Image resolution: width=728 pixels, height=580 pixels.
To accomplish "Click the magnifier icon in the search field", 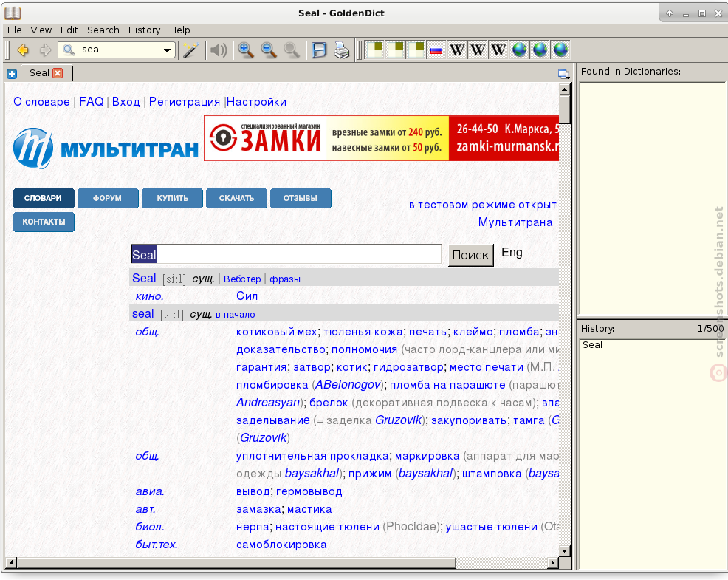I will (69, 50).
